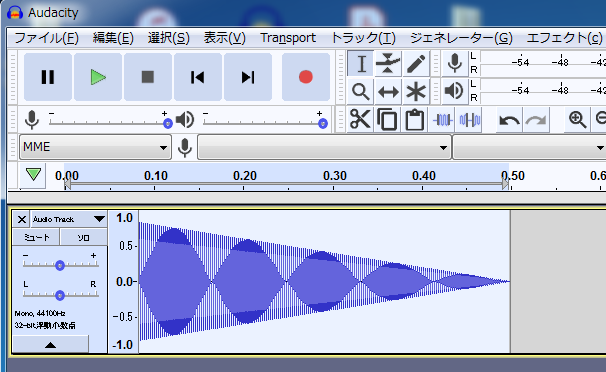The image size is (606, 372).
Task: Click the mixer toolbar microphone icon
Action: [32, 120]
